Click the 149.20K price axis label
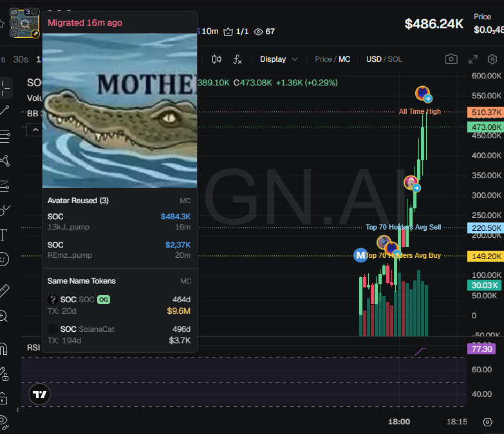This screenshot has height=434, width=504. tap(485, 256)
